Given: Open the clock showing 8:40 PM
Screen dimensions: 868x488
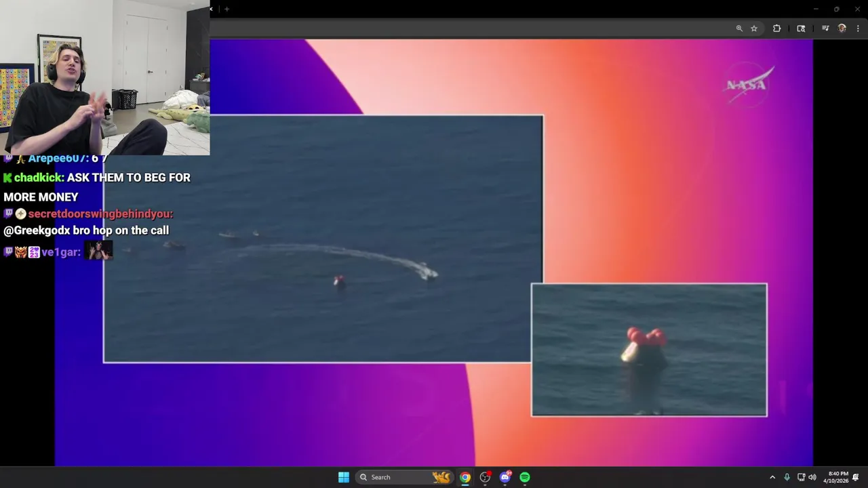Looking at the screenshot, I should pyautogui.click(x=835, y=477).
